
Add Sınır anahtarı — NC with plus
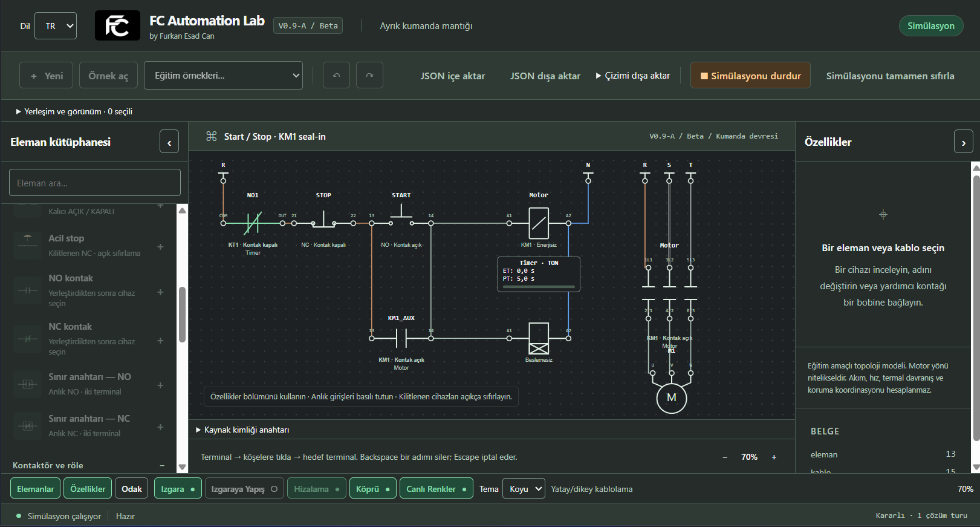point(160,427)
